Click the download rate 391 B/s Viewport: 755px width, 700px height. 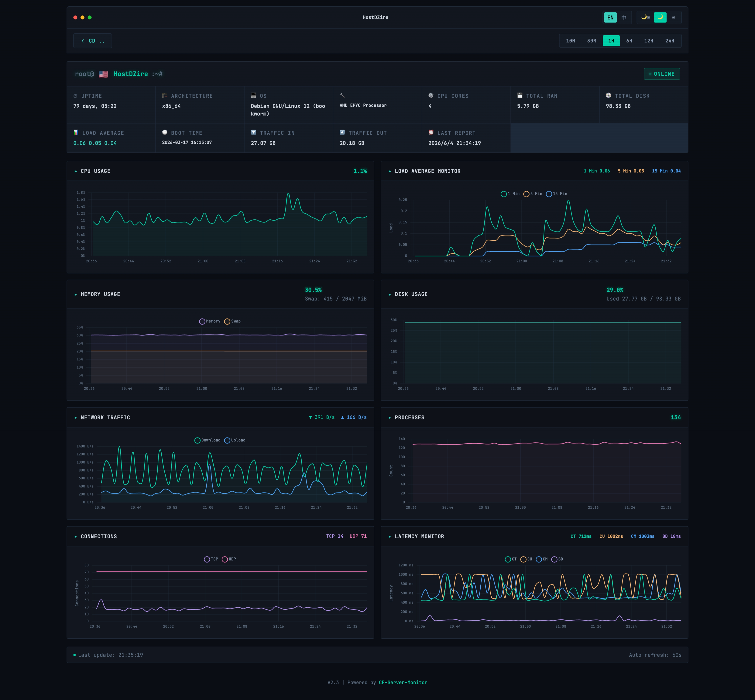coord(322,418)
